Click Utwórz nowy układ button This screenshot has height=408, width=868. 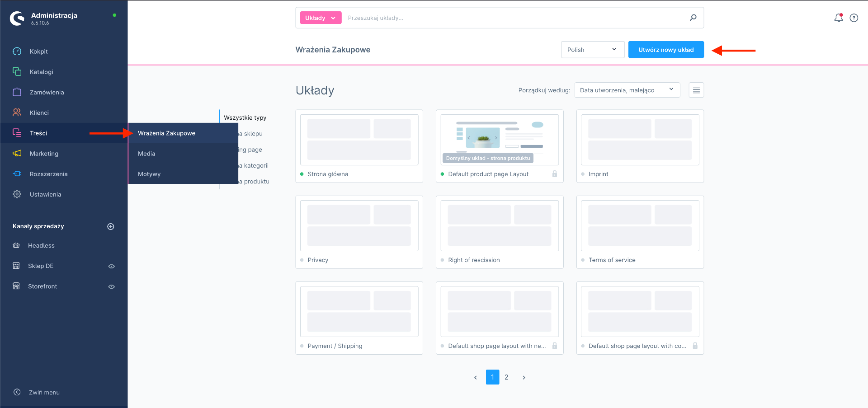[x=665, y=50]
